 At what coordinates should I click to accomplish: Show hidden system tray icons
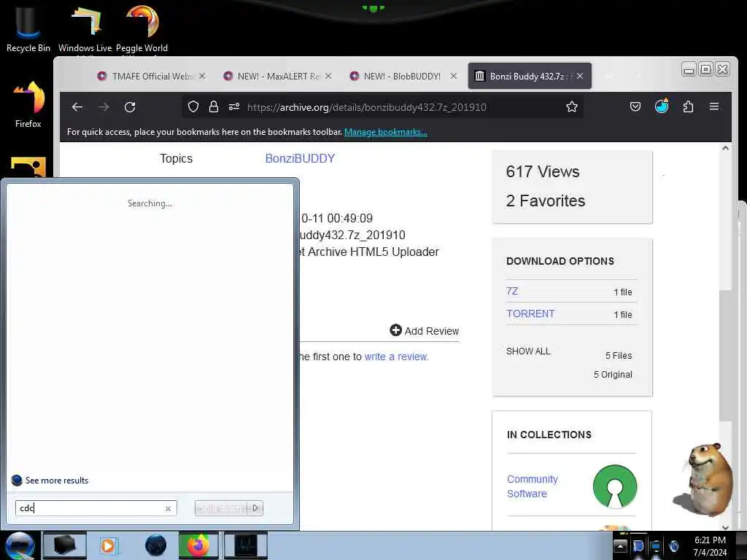[x=620, y=546]
